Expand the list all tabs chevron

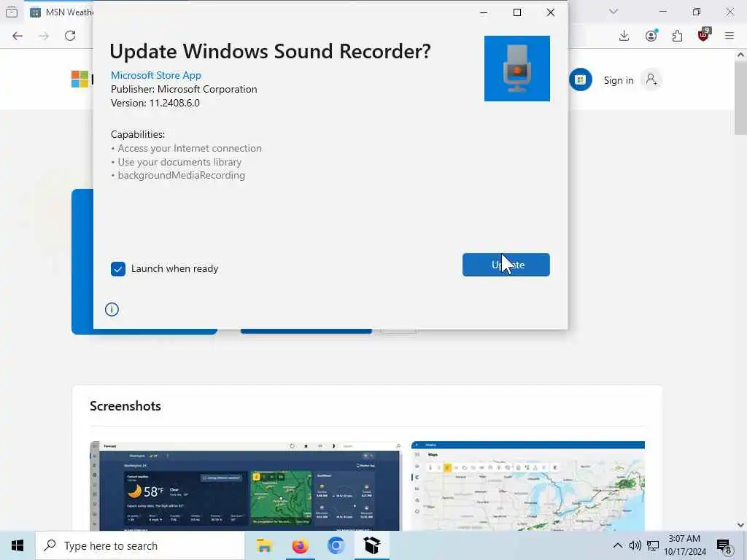pyautogui.click(x=614, y=12)
